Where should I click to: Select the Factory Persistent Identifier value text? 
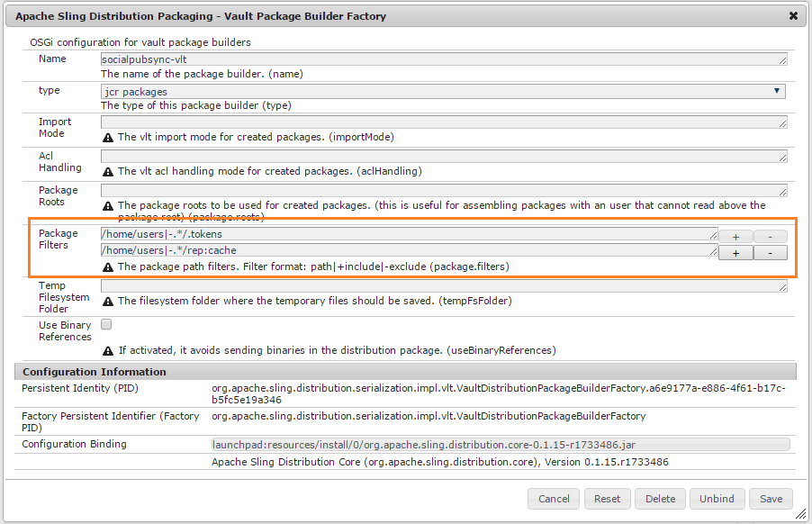pos(429,416)
